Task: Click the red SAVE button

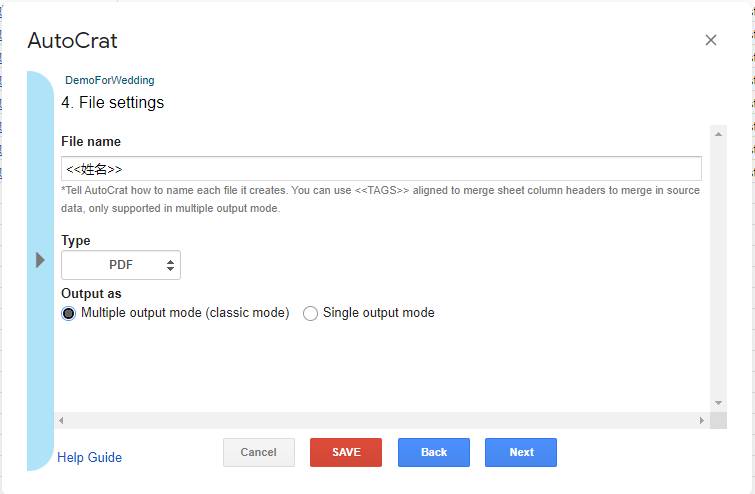Action: pyautogui.click(x=346, y=452)
